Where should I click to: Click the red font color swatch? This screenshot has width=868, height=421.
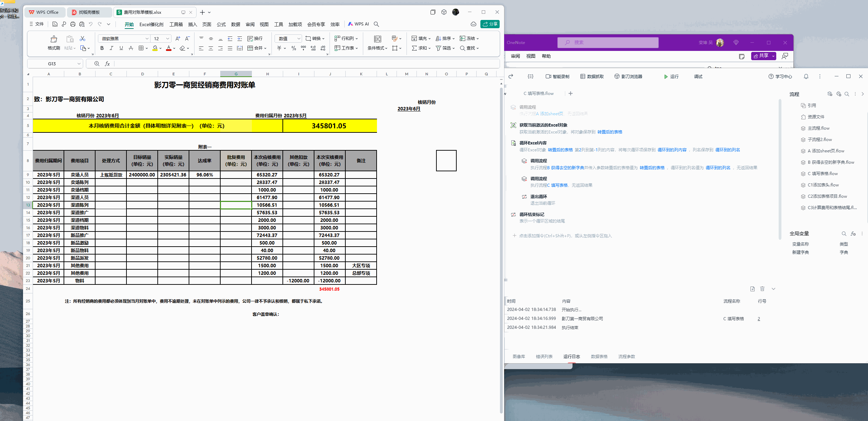point(168,48)
